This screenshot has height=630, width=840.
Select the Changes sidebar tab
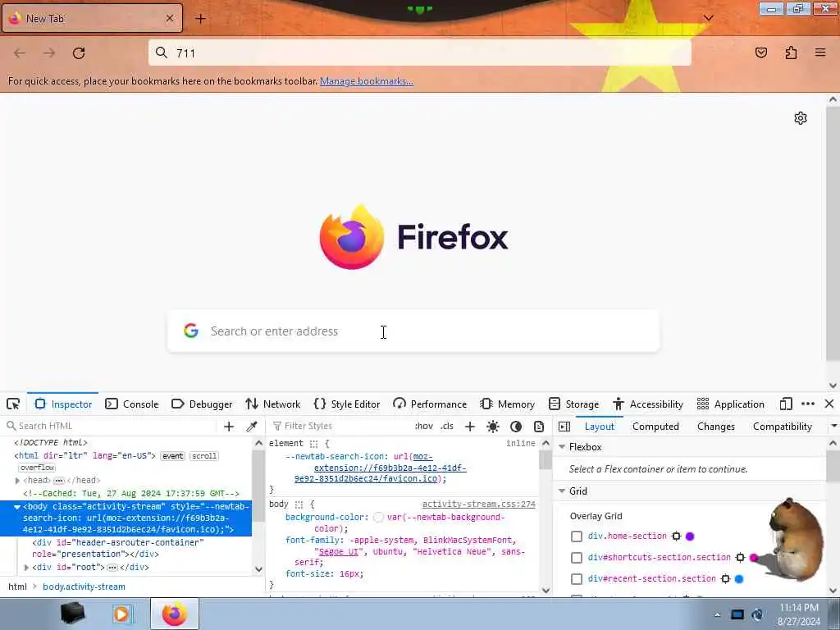(x=715, y=427)
